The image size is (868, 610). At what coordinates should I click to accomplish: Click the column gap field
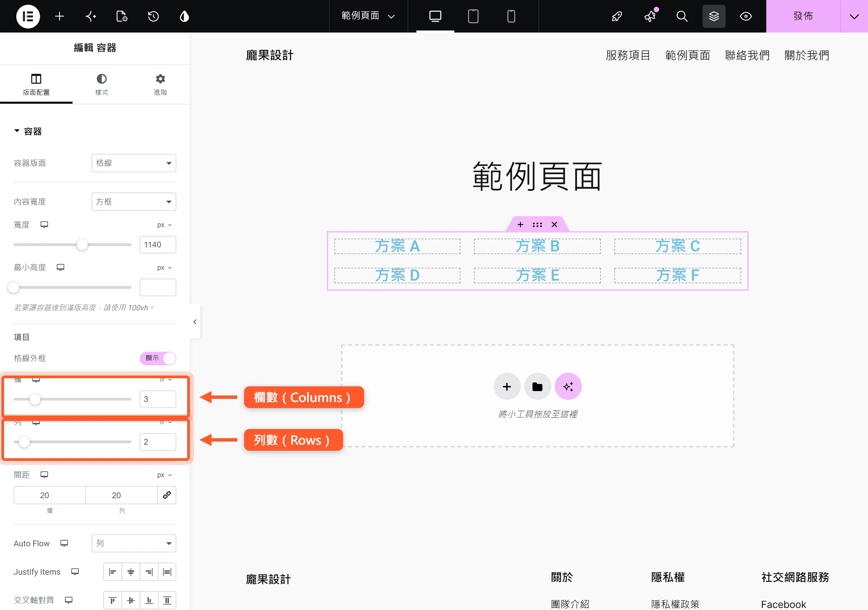point(50,495)
